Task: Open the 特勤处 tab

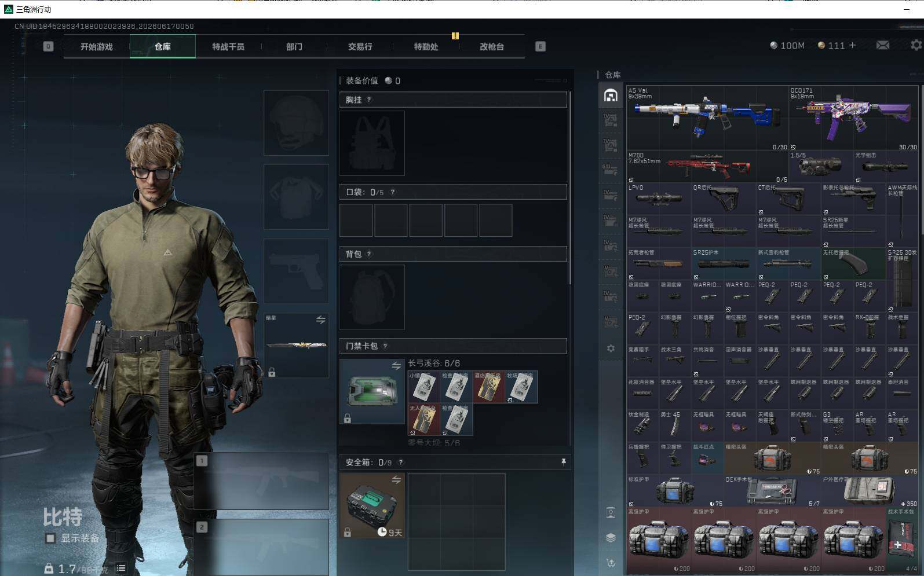Action: click(x=426, y=46)
